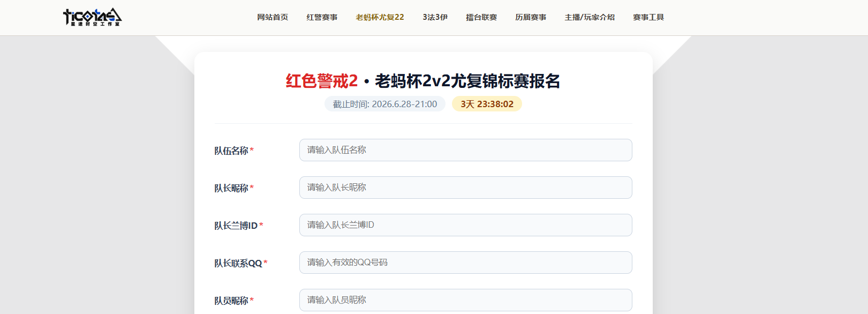The height and width of the screenshot is (314, 868).
Task: Focus the 队伍名称 input field
Action: (466, 150)
